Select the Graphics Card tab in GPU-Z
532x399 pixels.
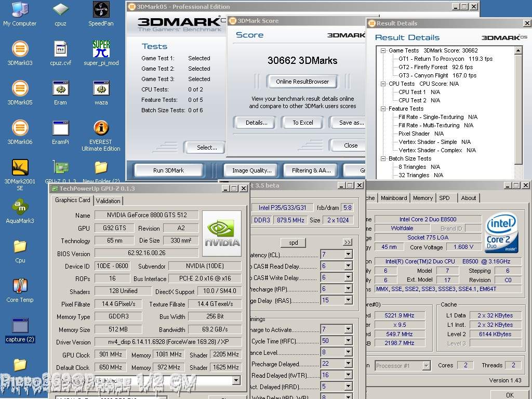[73, 200]
